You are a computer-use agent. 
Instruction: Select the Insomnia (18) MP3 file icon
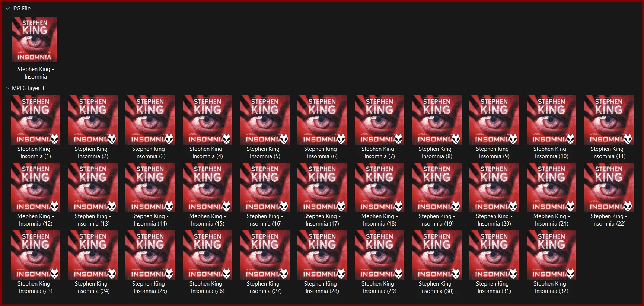point(380,187)
